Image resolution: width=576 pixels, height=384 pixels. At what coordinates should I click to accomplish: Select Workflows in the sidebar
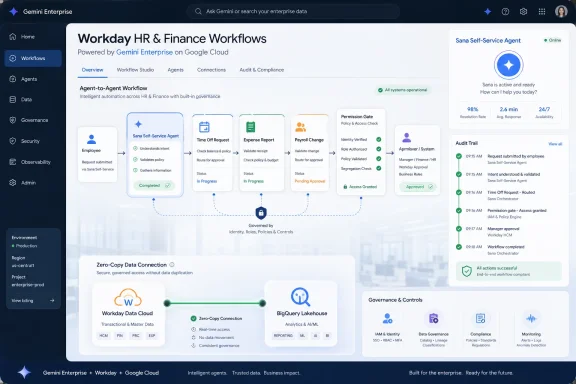coord(33,58)
